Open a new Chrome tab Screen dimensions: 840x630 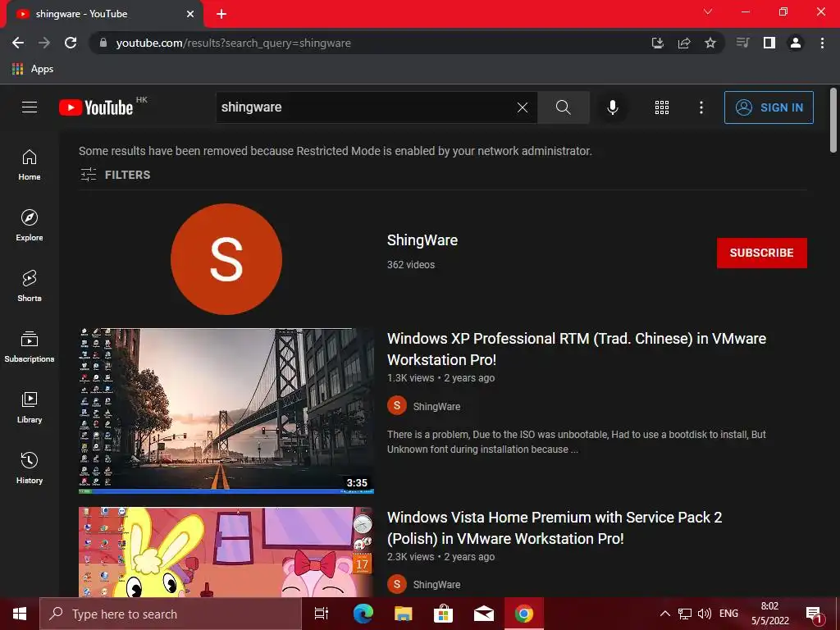point(221,14)
